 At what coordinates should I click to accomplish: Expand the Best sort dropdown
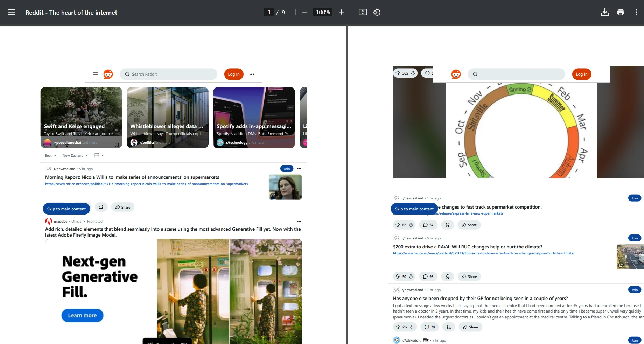(x=50, y=155)
